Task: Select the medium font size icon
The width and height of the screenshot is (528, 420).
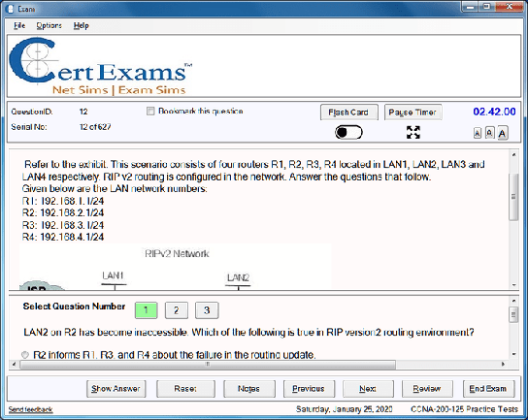Action: 489,133
